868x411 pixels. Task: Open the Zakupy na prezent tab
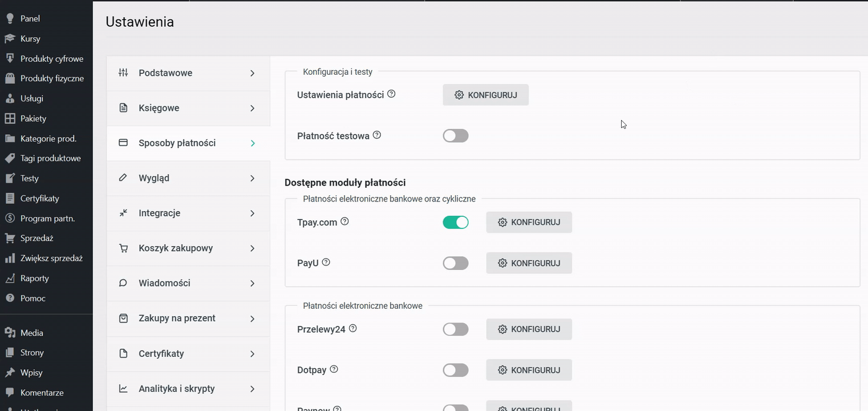click(188, 319)
